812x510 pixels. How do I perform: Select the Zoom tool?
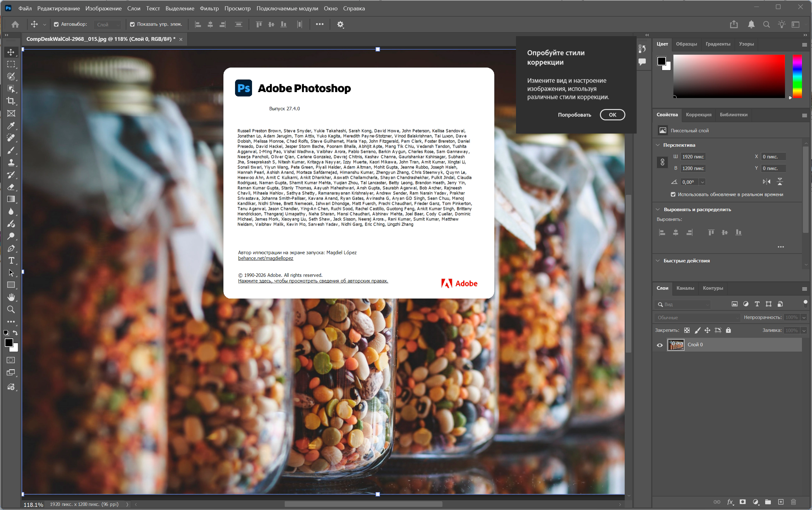(x=11, y=309)
